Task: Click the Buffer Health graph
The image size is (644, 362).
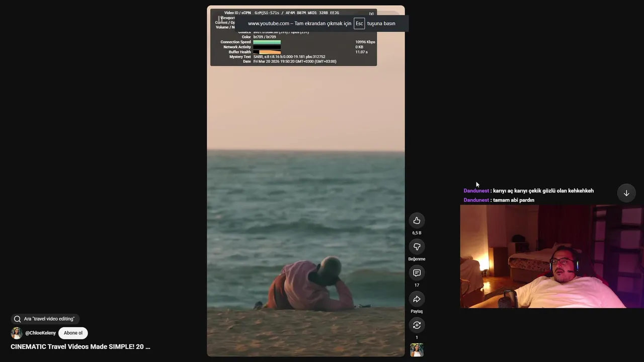Action: tap(267, 52)
